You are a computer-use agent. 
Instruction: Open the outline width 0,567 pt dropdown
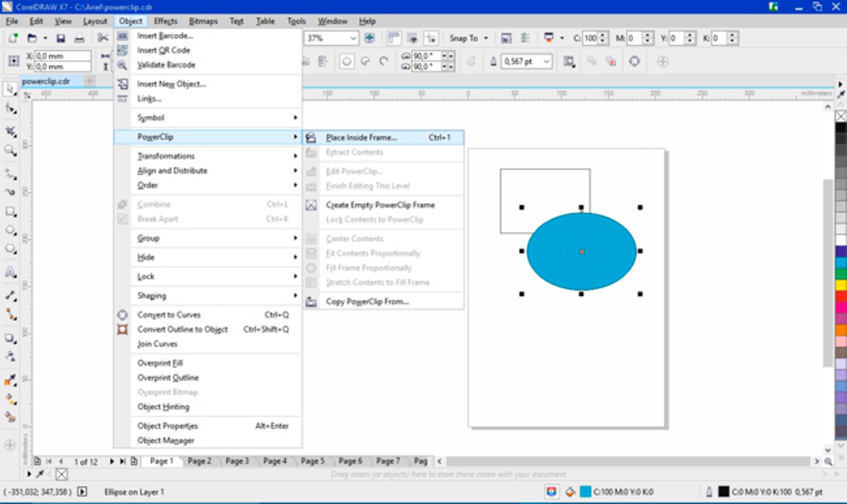pos(546,62)
